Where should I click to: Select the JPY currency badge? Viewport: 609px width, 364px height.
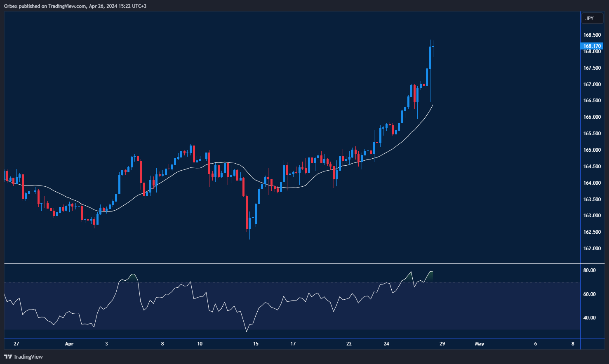pyautogui.click(x=592, y=18)
